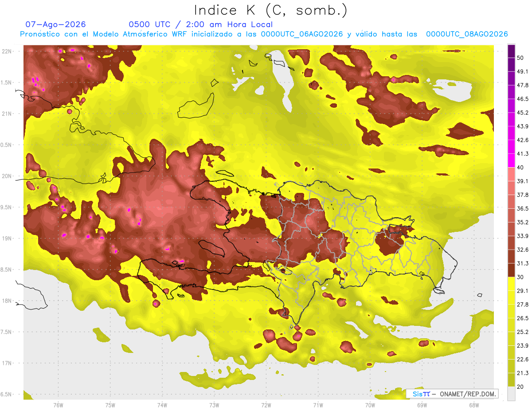Image resolution: width=532 pixels, height=411 pixels.
Task: Click the colorbar value "23.9"
Action: (x=523, y=345)
